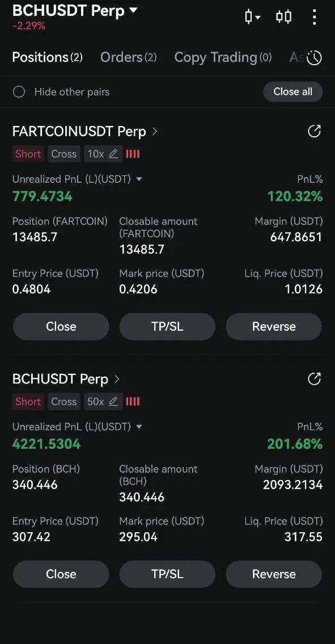Expand the BCHUSDT Perp pair selector dropdown
The image size is (335, 644).
click(x=133, y=10)
